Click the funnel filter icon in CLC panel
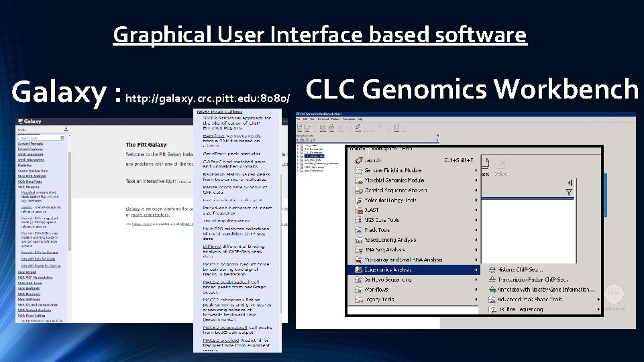This screenshot has height=362, width=644. (x=569, y=192)
